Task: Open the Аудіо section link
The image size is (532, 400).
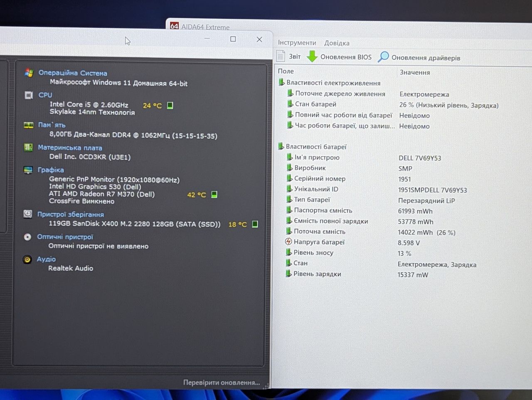Action: click(46, 259)
